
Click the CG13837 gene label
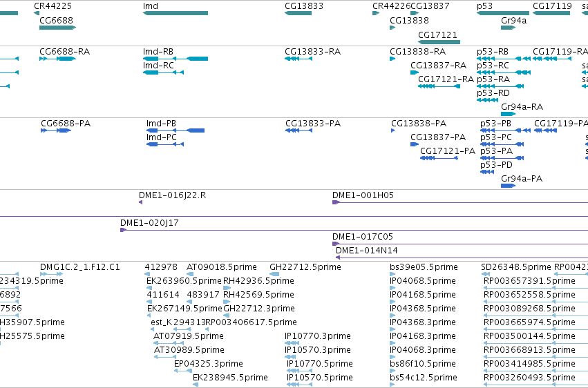tap(430, 6)
